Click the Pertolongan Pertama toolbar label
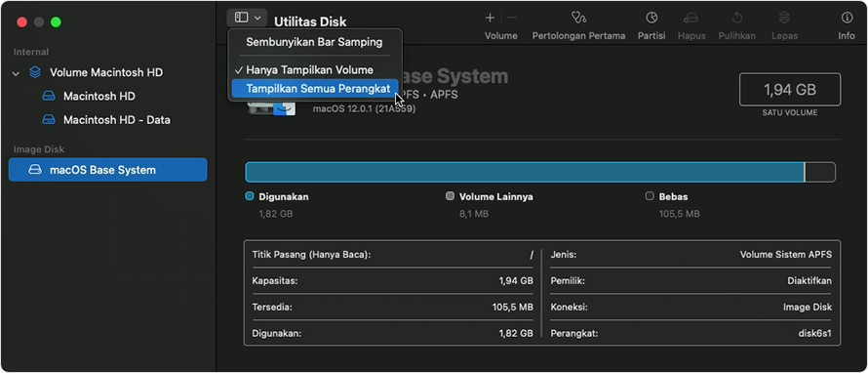The height and width of the screenshot is (373, 868). 578,35
